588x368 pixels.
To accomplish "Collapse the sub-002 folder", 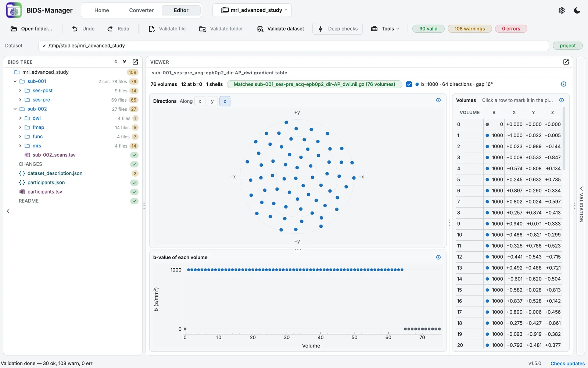I will click(x=15, y=109).
